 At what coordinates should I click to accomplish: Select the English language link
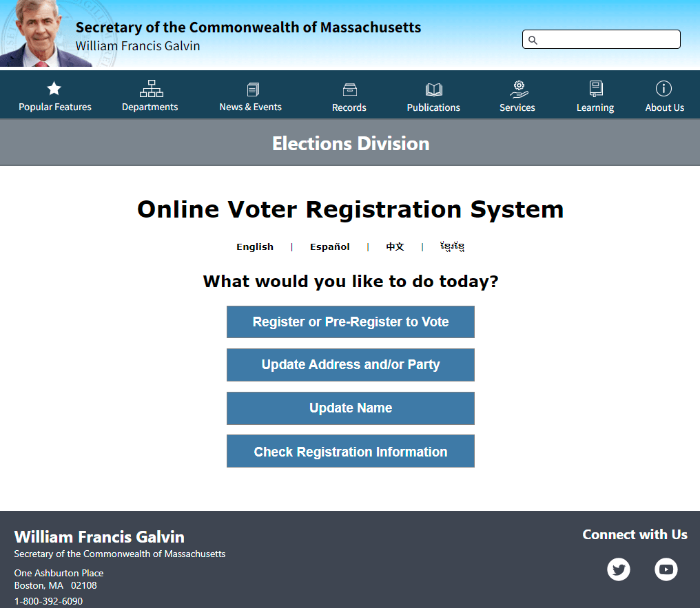tap(255, 247)
